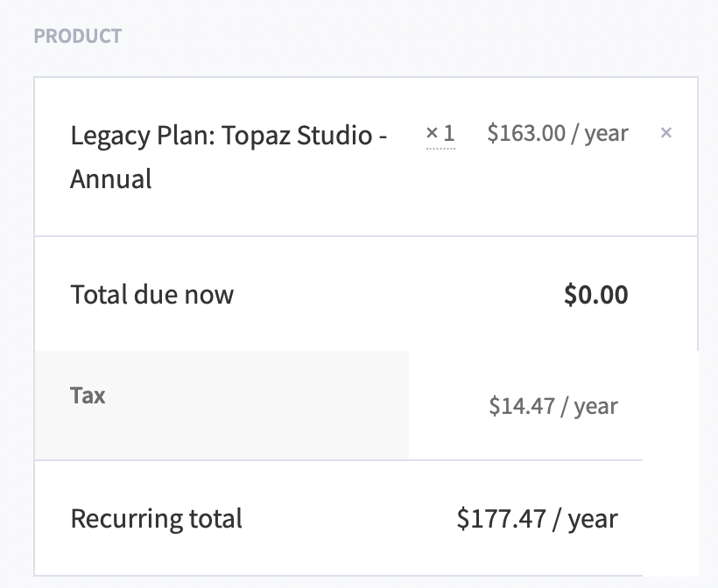Select the bold $0.00 amount
The width and height of the screenshot is (718, 588).
point(596,295)
